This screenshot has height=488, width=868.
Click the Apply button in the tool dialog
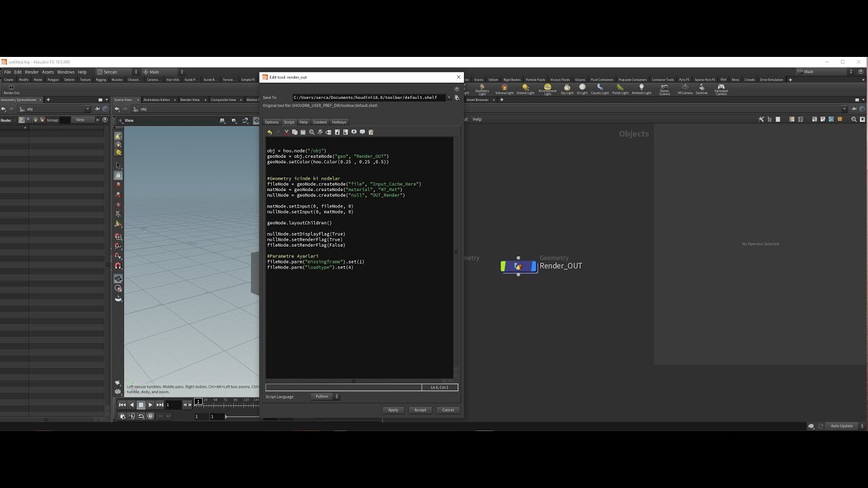click(393, 409)
